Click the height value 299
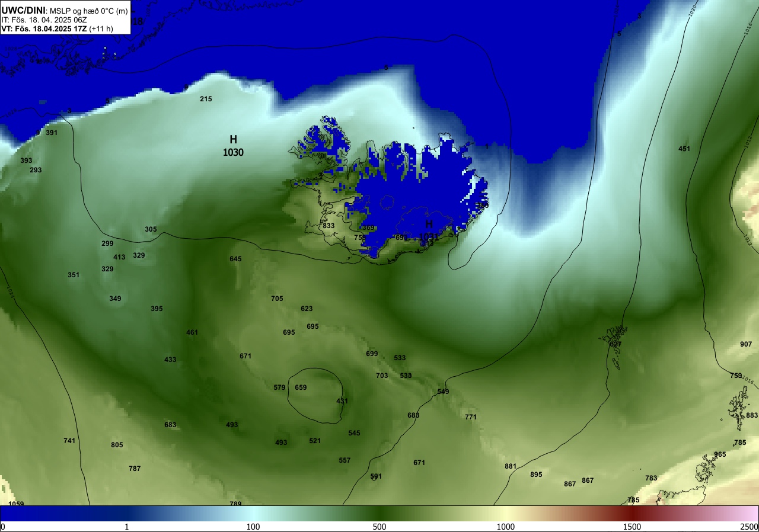The height and width of the screenshot is (532, 759). 107,243
